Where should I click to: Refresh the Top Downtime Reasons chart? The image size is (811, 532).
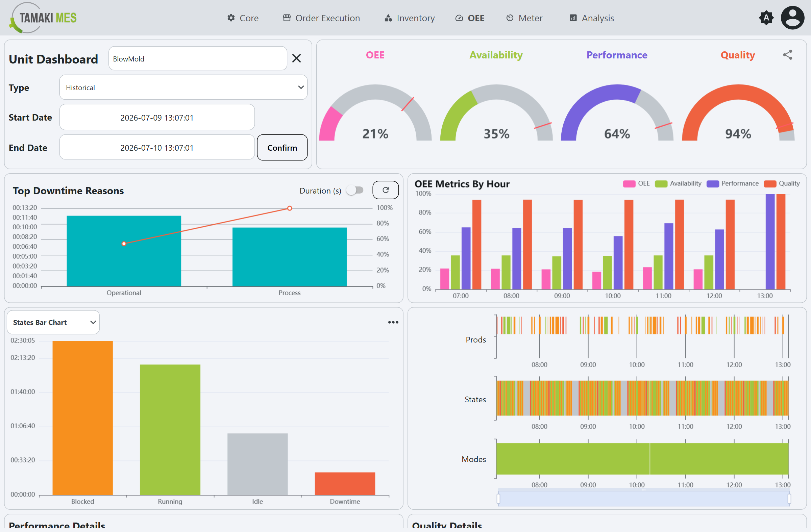(x=386, y=190)
